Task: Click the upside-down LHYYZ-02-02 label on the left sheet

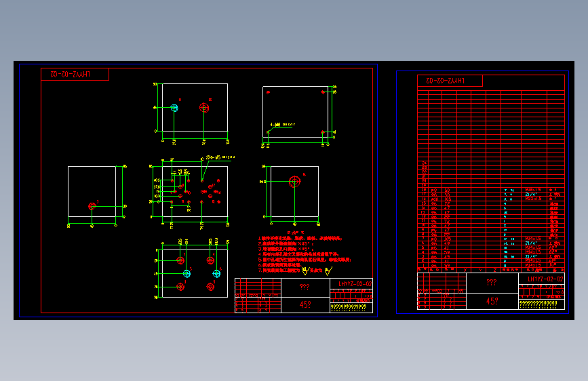Action: pos(71,75)
